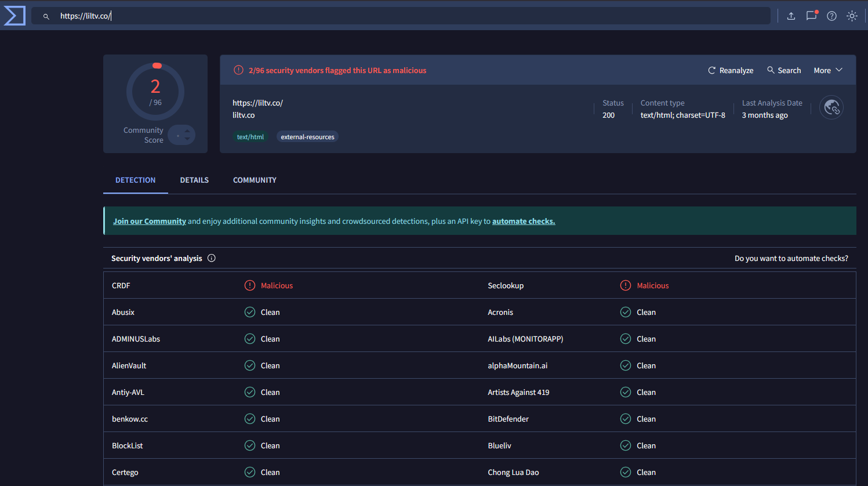Screen dimensions: 868x486
Task: Select the external-resources tag
Action: click(x=307, y=137)
